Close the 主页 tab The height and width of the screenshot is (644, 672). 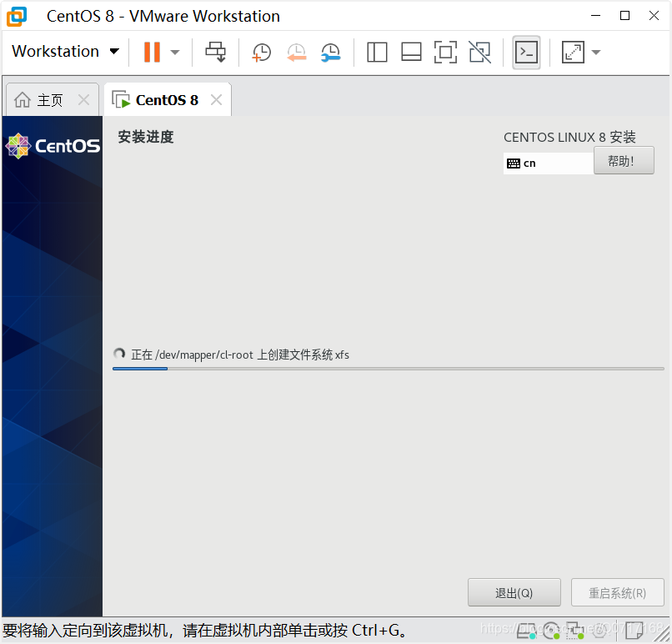[x=84, y=100]
